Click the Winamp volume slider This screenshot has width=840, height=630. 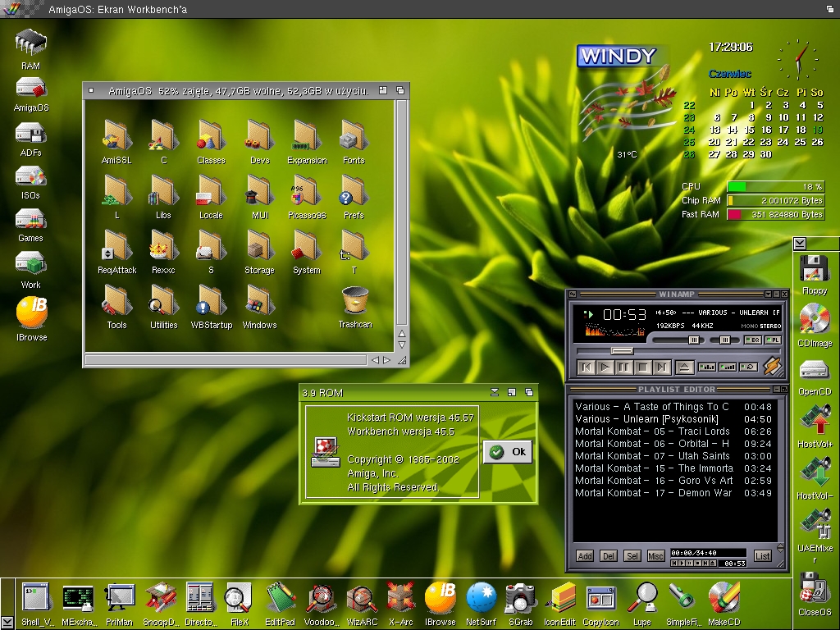point(678,340)
